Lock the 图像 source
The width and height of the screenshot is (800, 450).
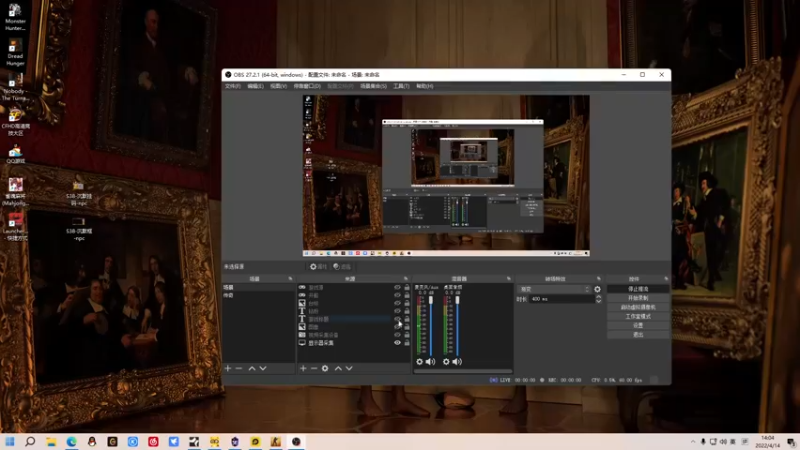coord(407,327)
